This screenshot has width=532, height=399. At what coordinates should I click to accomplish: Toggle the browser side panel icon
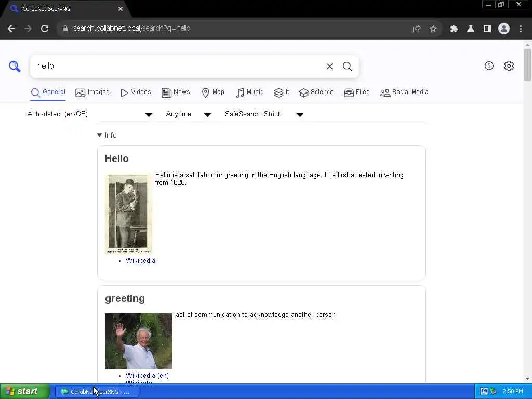coord(487,29)
